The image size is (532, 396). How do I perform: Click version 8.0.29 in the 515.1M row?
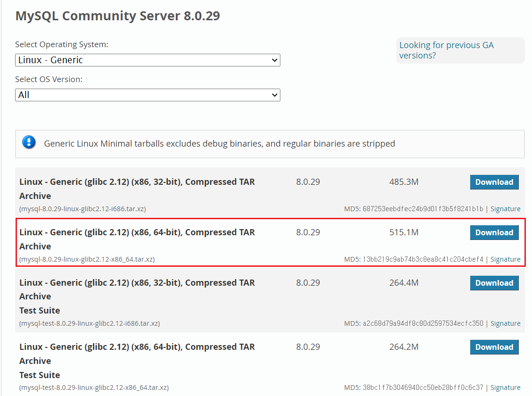308,232
